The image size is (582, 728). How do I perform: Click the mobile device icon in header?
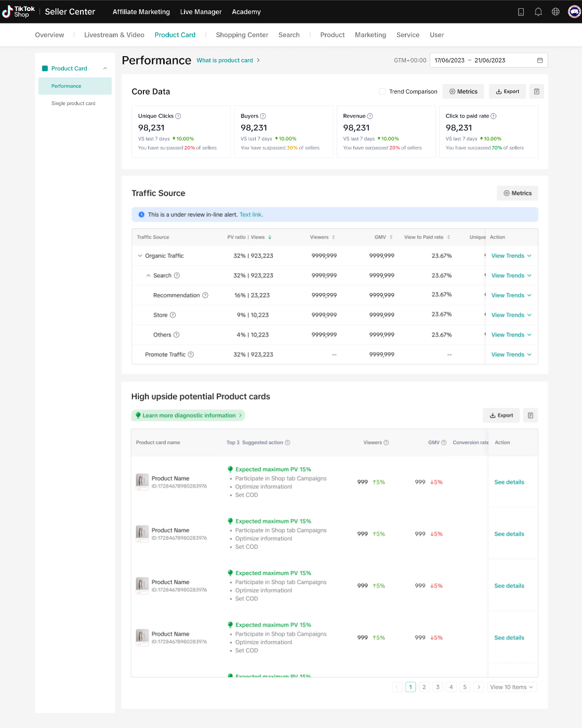(521, 12)
